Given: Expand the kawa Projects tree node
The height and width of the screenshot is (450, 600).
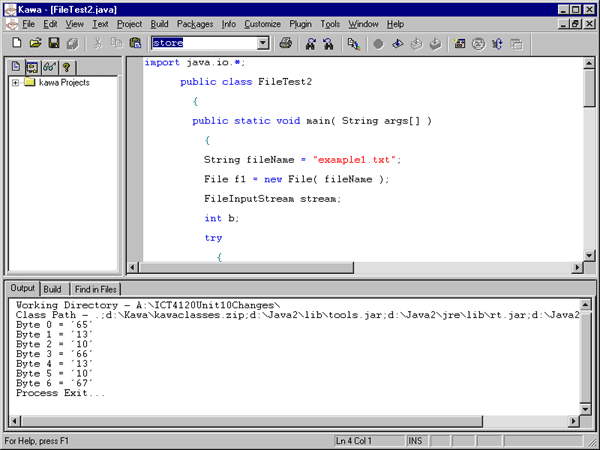Looking at the screenshot, I should tap(15, 82).
